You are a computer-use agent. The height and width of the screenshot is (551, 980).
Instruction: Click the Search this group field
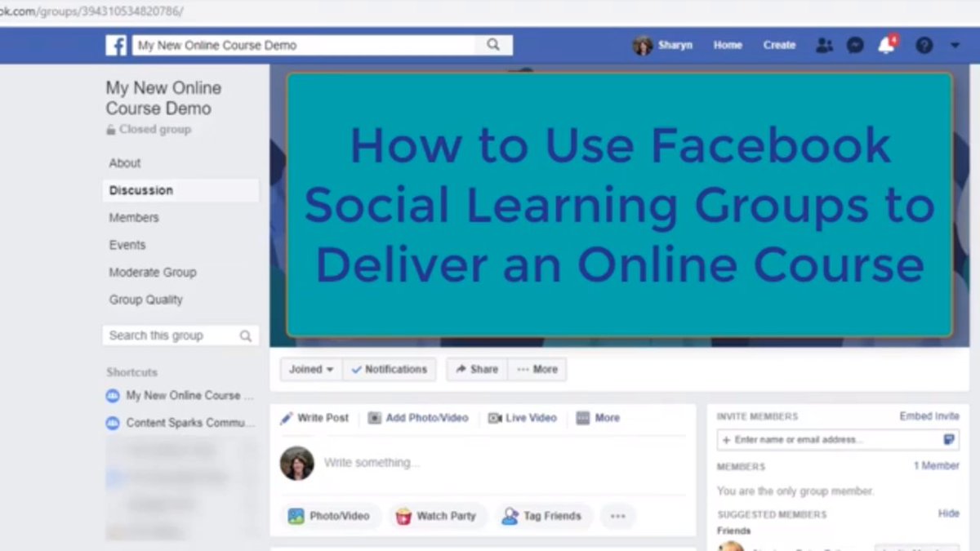pyautogui.click(x=180, y=335)
